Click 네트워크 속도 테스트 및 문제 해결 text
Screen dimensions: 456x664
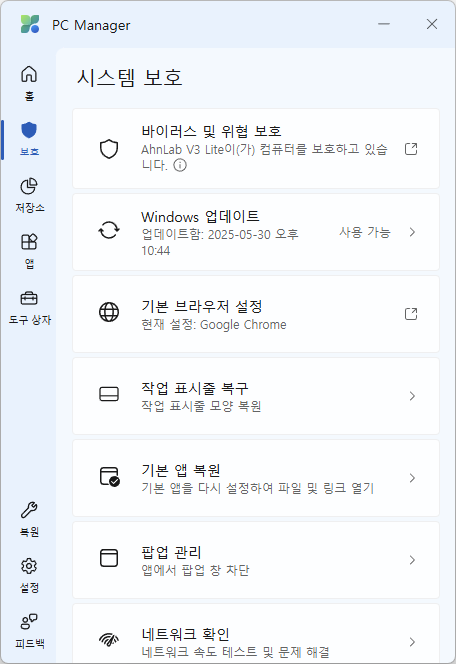[x=235, y=652]
